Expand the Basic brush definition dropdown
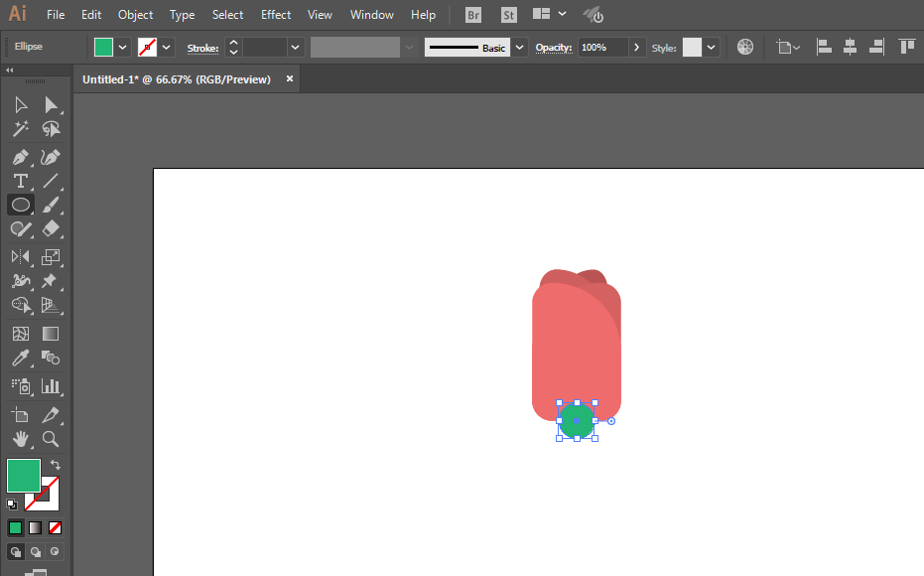Image resolution: width=924 pixels, height=576 pixels. pos(519,47)
